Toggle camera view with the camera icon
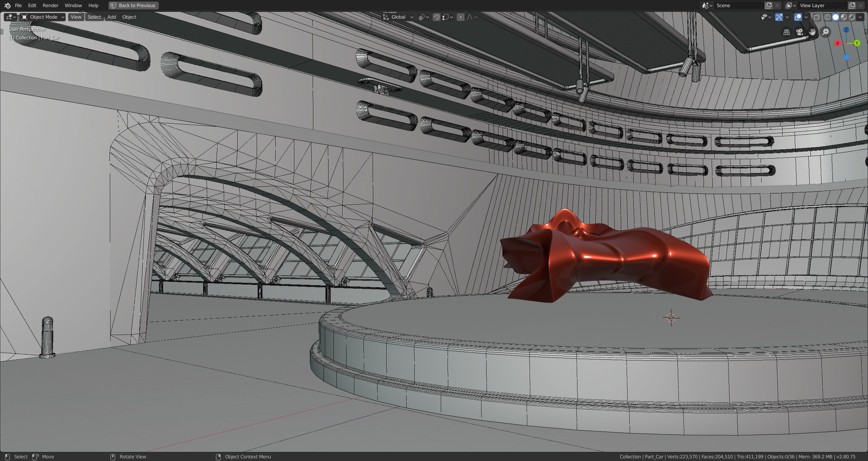Viewport: 868px width, 461px height. click(800, 32)
